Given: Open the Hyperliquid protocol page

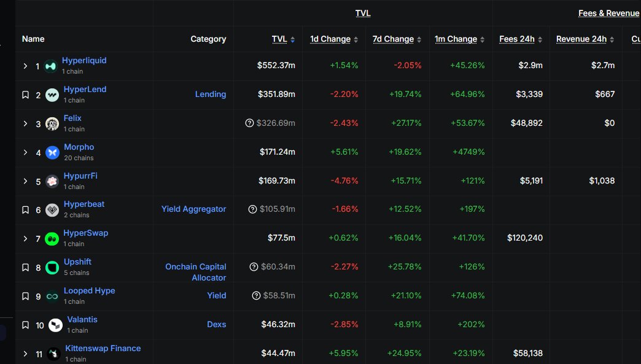Looking at the screenshot, I should tap(84, 61).
